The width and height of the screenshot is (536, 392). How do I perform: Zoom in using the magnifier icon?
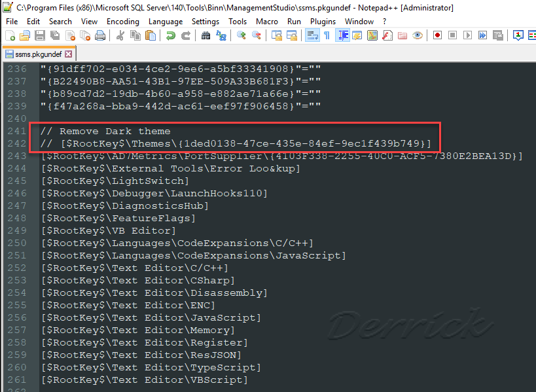pyautogui.click(x=241, y=36)
